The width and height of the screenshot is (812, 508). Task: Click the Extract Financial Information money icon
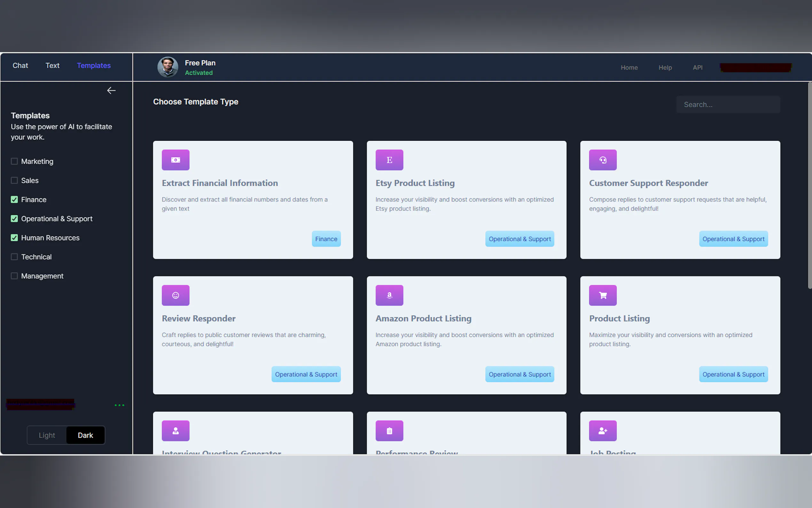(x=176, y=160)
